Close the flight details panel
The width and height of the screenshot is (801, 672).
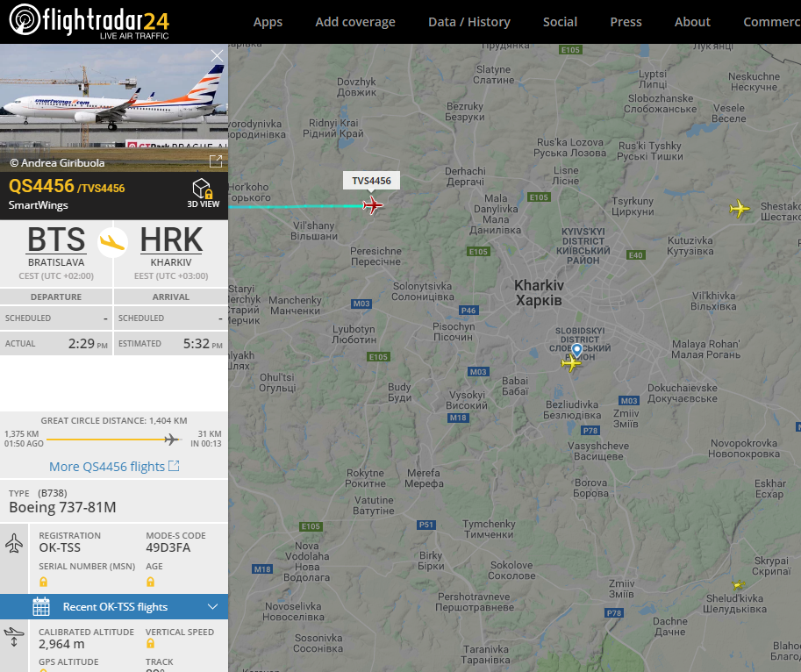coord(217,55)
